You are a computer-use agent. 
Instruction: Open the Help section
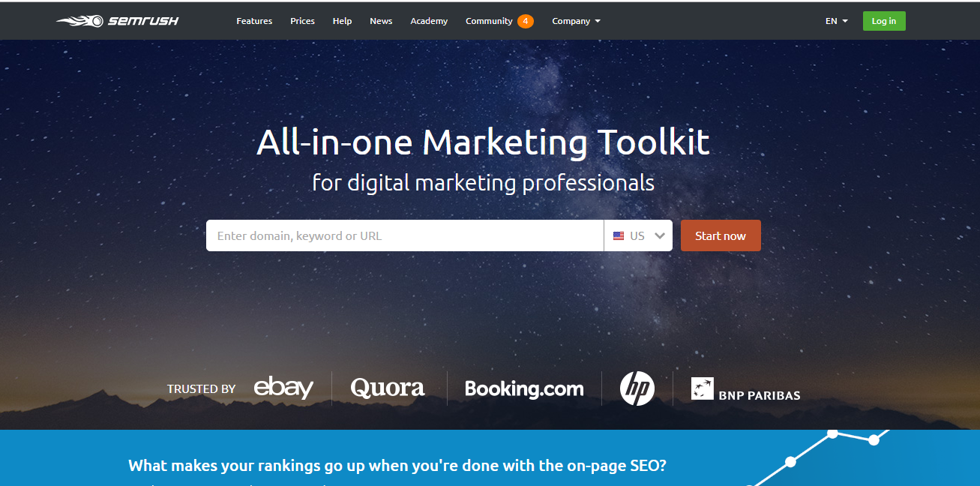pos(342,21)
